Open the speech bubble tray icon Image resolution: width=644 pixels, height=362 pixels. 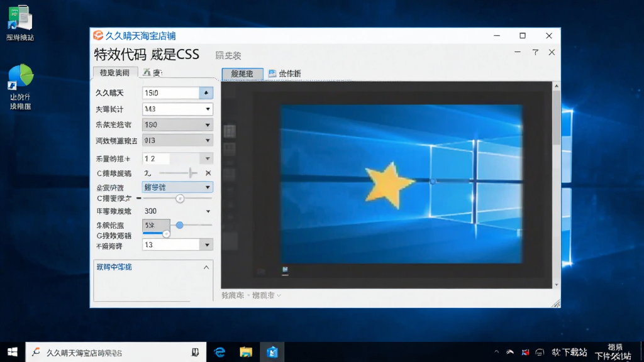tap(540, 352)
